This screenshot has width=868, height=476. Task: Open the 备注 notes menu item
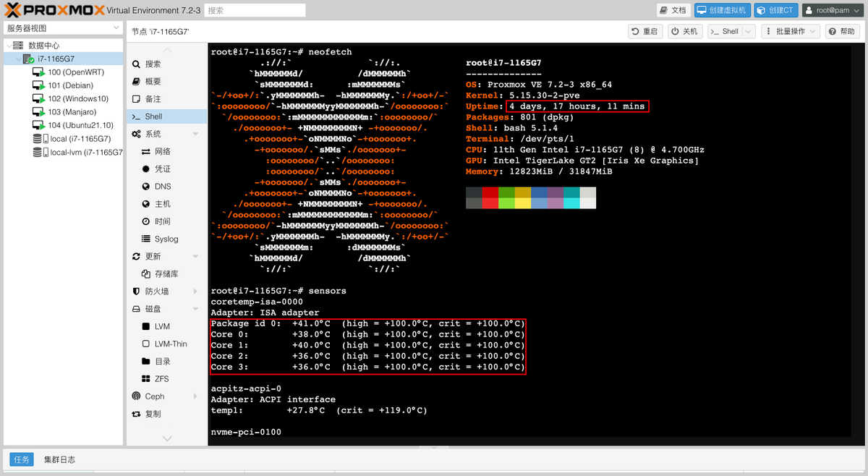[x=166, y=98]
